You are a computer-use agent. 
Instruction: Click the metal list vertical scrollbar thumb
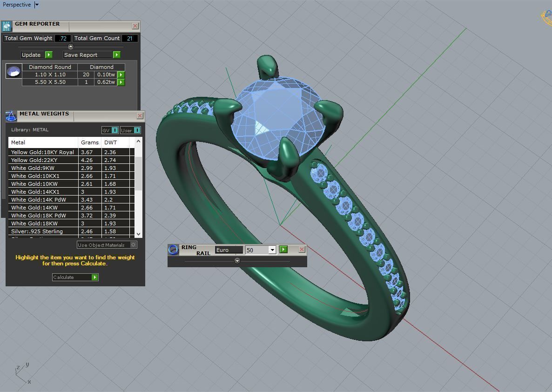138,173
